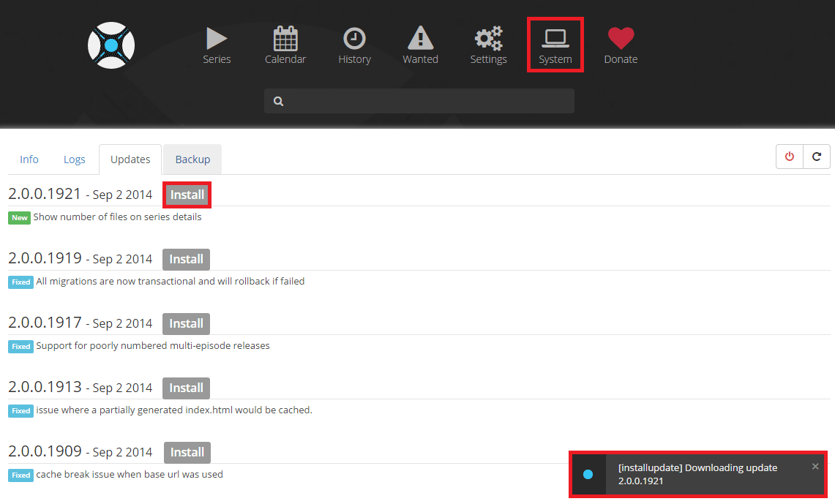Switch to the Logs tab
Viewport: 835px width, 504px height.
pyautogui.click(x=74, y=159)
